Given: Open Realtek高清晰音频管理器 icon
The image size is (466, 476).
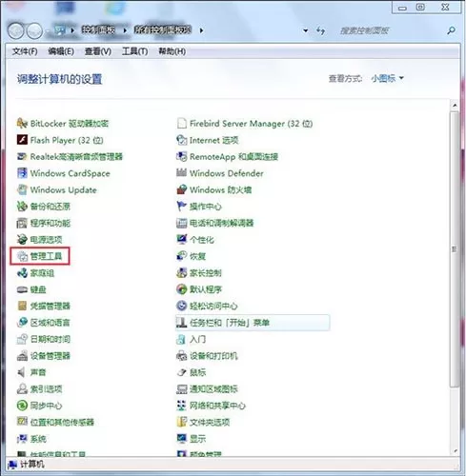Looking at the screenshot, I should pyautogui.click(x=22, y=156).
